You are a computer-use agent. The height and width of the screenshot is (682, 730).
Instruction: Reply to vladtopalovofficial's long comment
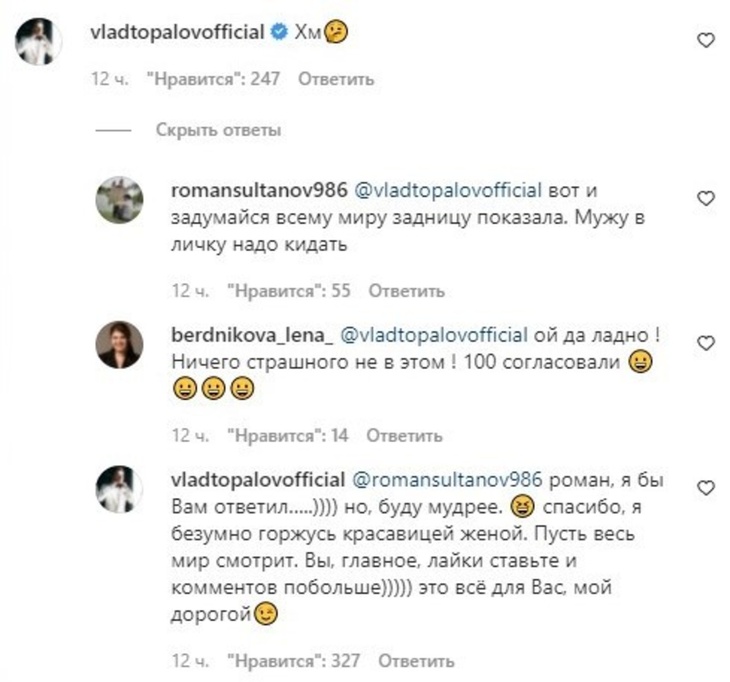[416, 661]
